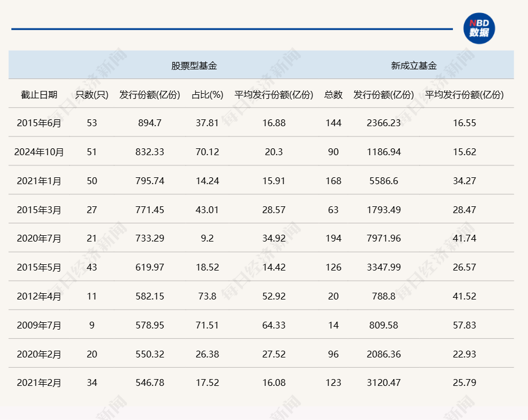Viewport: 528px width, 420px height.
Task: Select the 15.62 average cell
Action: pos(464,152)
